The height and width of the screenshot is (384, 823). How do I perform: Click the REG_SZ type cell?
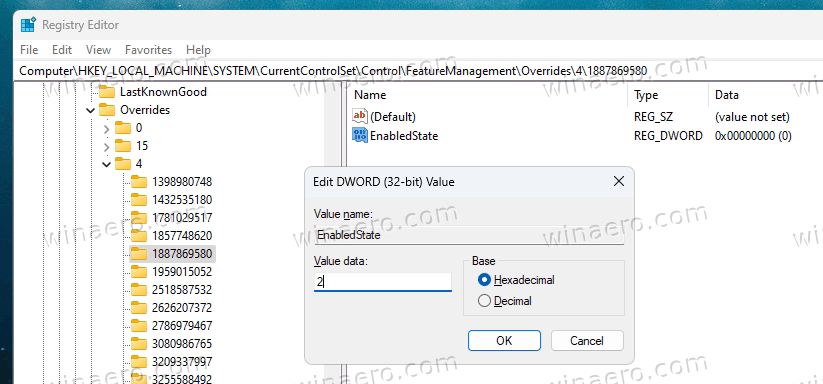pos(653,116)
